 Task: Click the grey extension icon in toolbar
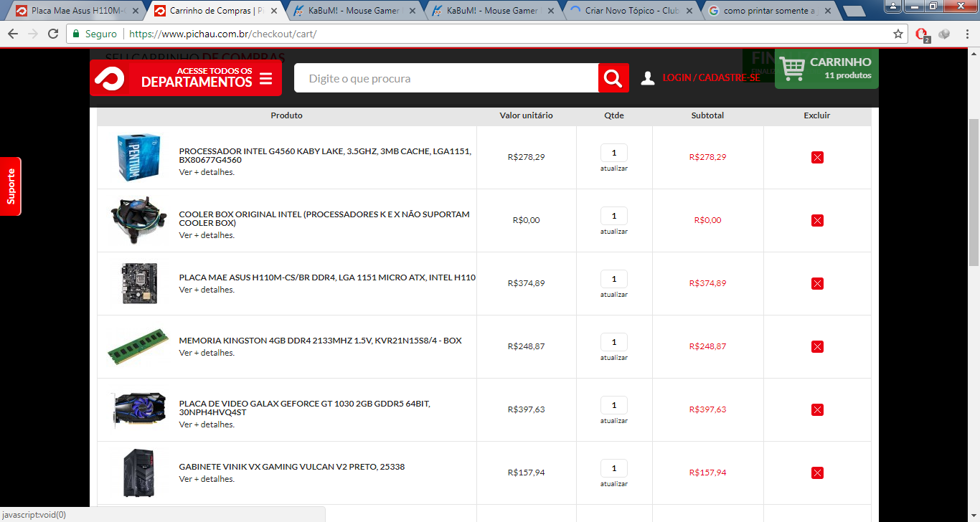(944, 34)
